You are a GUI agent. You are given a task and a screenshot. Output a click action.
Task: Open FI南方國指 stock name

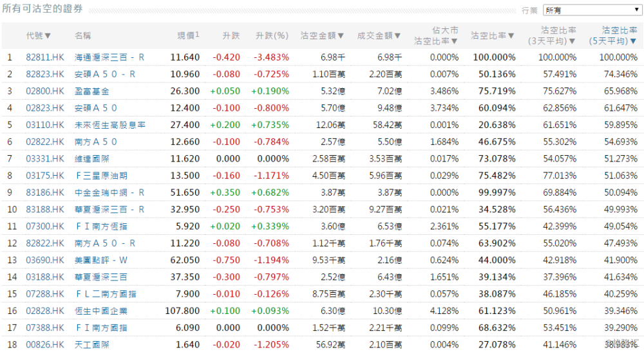click(x=102, y=328)
